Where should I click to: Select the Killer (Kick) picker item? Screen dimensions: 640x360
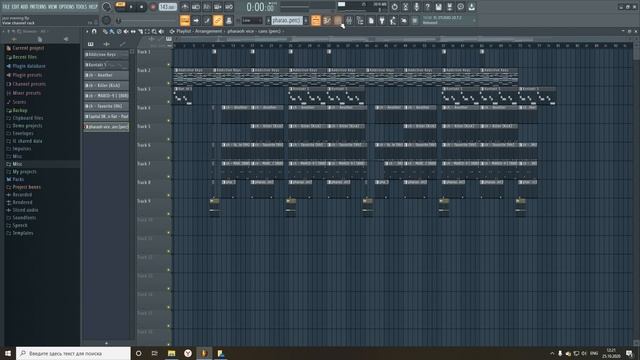[106, 86]
